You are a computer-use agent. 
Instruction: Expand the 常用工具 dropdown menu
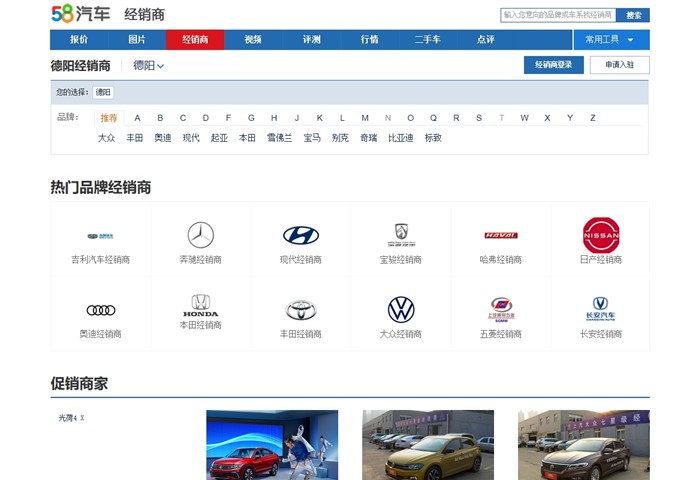click(611, 40)
